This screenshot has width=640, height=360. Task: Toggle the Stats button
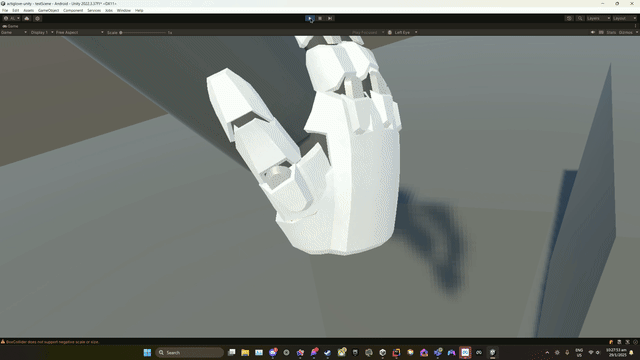[611, 32]
